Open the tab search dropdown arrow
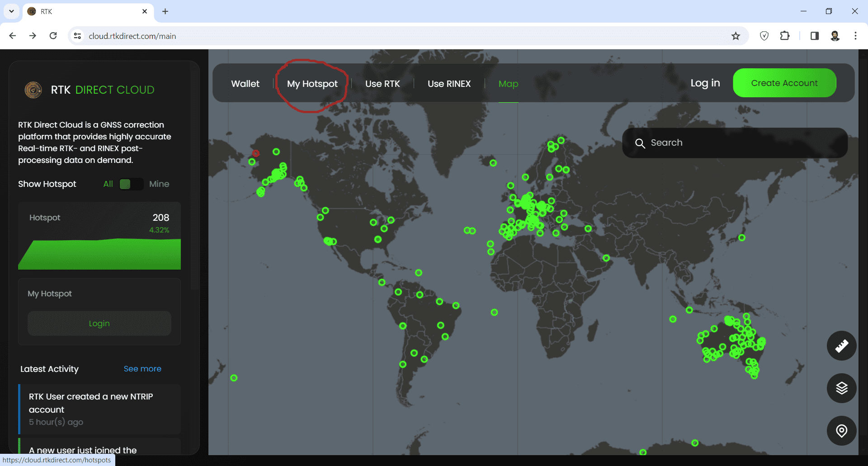 pyautogui.click(x=11, y=11)
